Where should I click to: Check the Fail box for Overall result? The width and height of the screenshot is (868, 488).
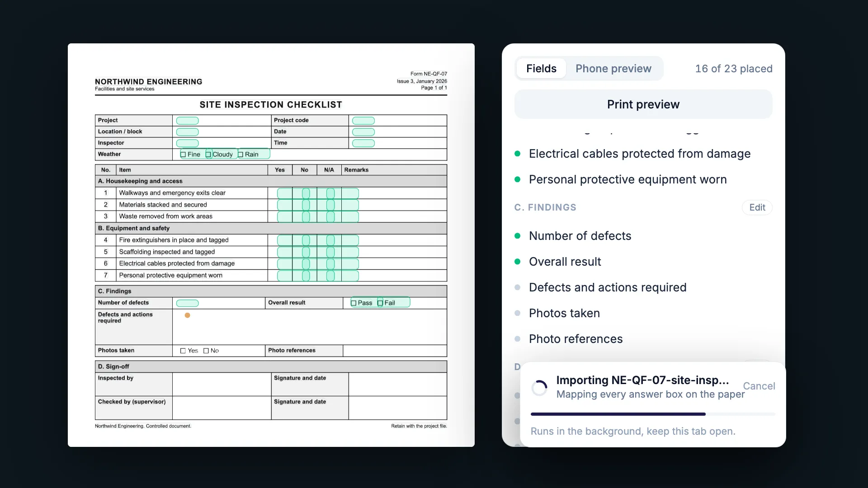tap(380, 303)
